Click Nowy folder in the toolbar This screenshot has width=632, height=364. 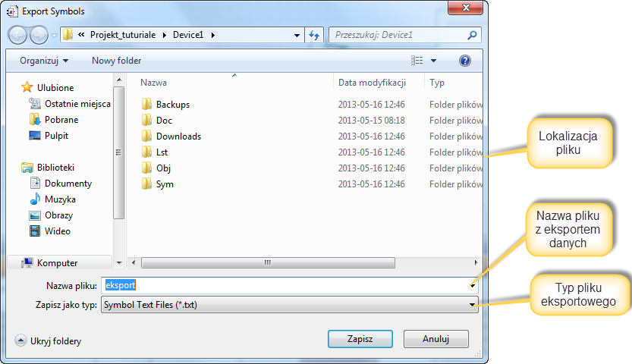[117, 61]
